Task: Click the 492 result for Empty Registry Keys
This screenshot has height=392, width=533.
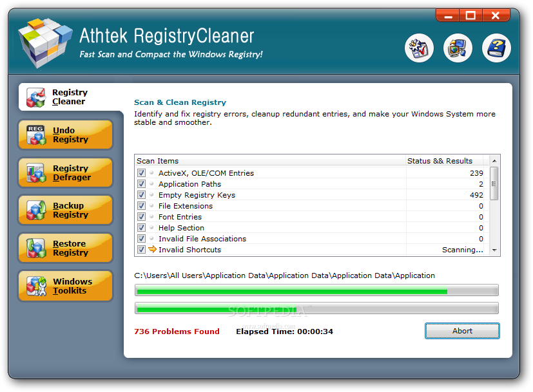Action: (x=476, y=195)
